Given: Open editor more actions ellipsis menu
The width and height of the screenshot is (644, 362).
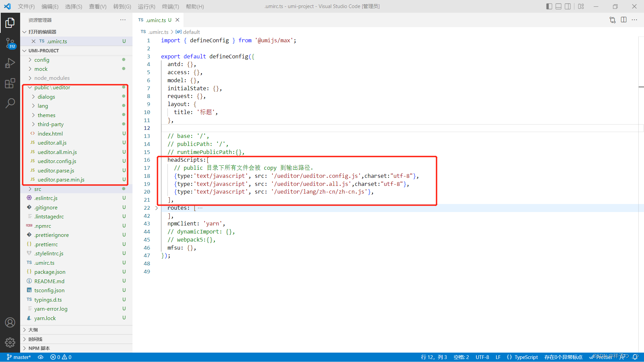Looking at the screenshot, I should (634, 20).
